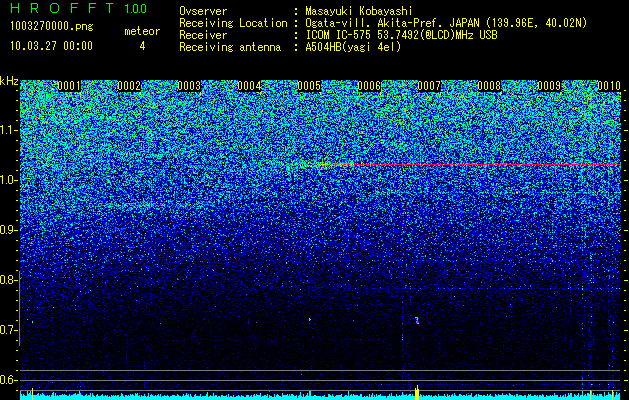Click the kHz axis unit label
This screenshot has height=400, width=629.
[x=9, y=81]
